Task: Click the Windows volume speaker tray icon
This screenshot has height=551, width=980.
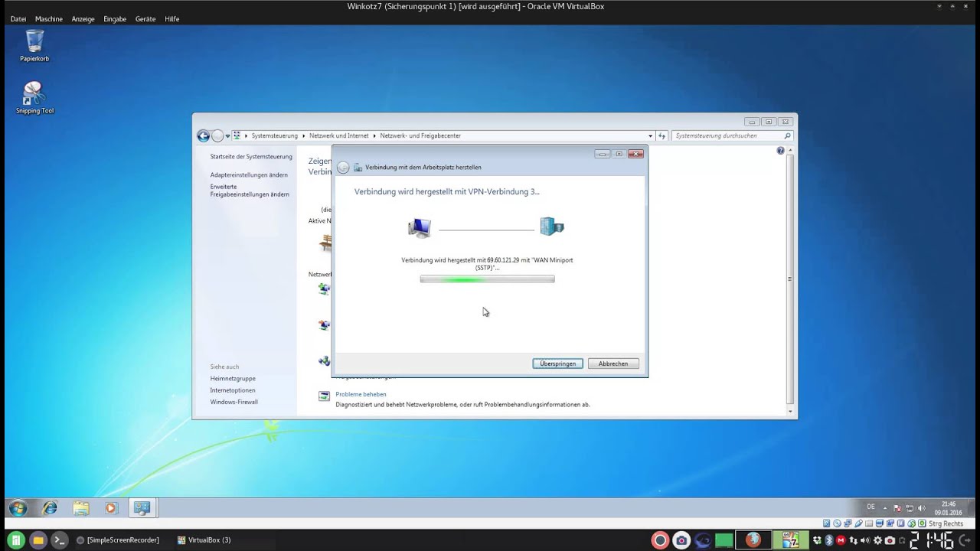Action: [922, 508]
